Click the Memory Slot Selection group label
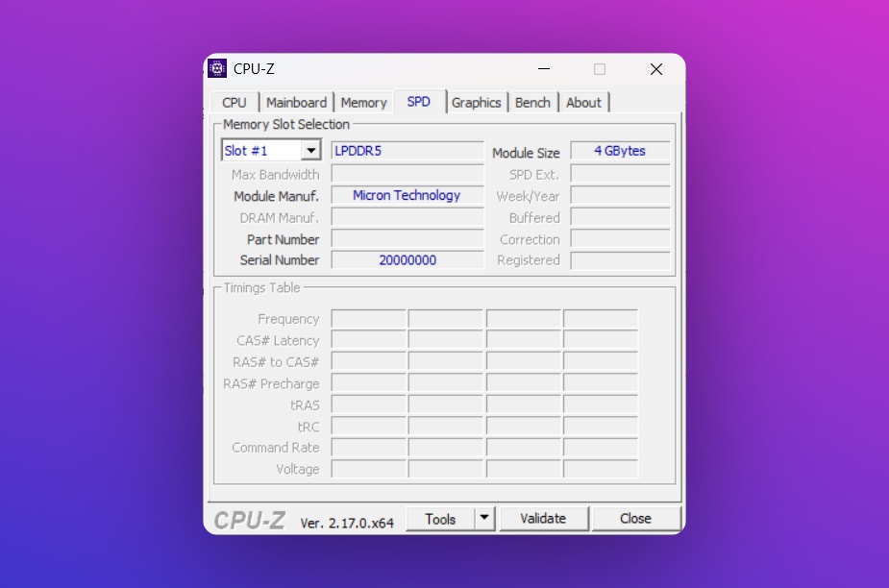Screen dimensions: 889x588 pyautogui.click(x=286, y=124)
